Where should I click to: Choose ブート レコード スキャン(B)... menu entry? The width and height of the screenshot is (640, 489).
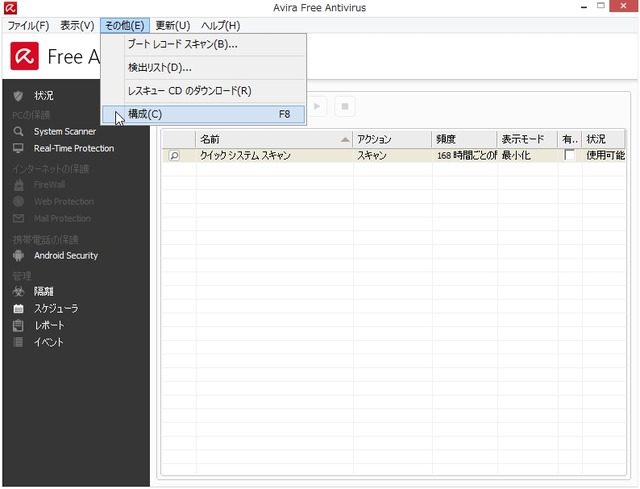pos(203,44)
